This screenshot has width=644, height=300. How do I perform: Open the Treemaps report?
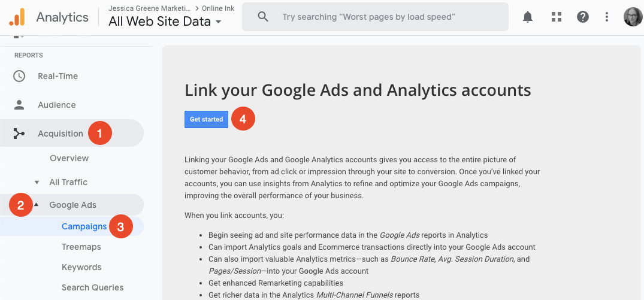click(x=81, y=247)
